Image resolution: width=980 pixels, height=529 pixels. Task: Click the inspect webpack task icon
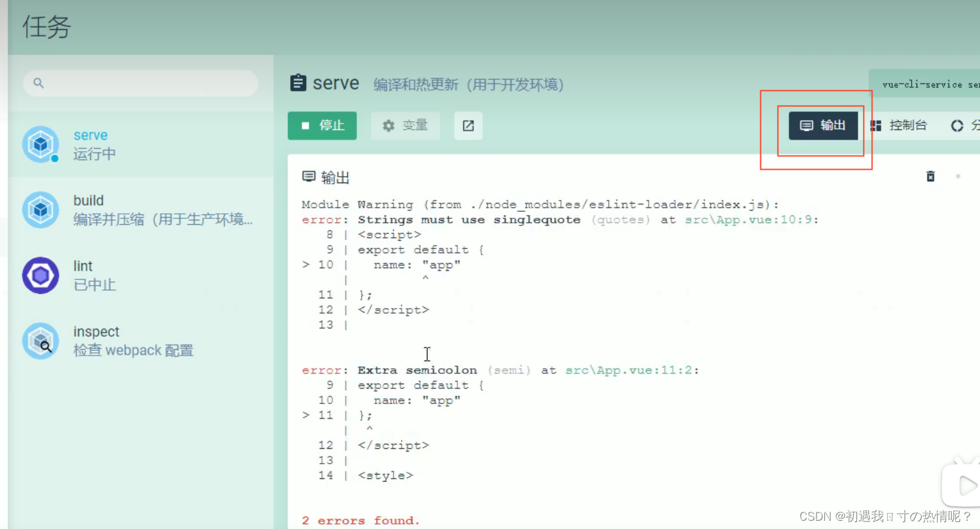coord(40,341)
